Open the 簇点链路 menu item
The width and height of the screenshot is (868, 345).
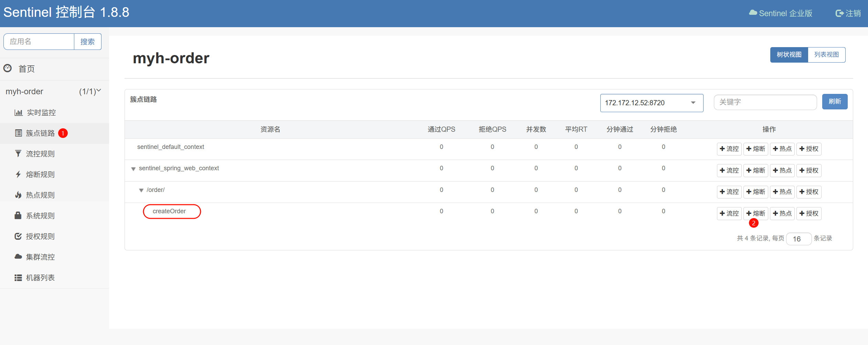tap(40, 133)
